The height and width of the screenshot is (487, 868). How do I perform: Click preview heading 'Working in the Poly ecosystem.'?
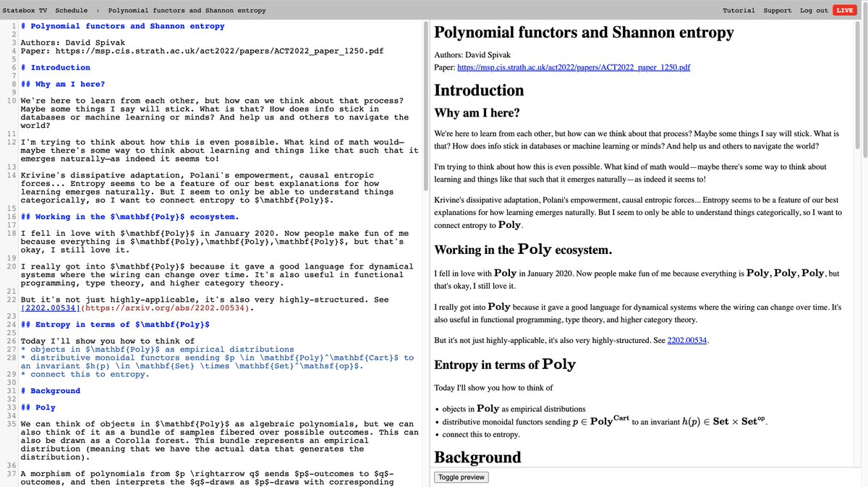click(523, 250)
